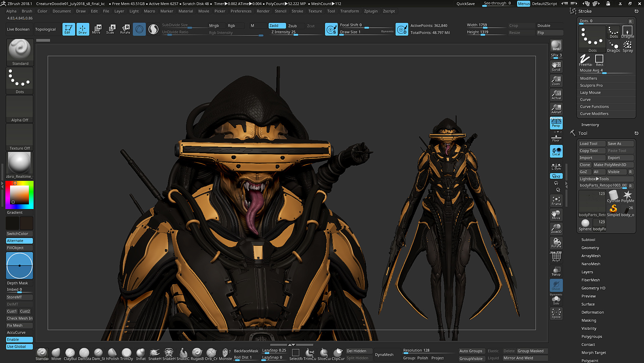Click the AAHalf view icon
This screenshot has width=644, height=363.
click(556, 109)
